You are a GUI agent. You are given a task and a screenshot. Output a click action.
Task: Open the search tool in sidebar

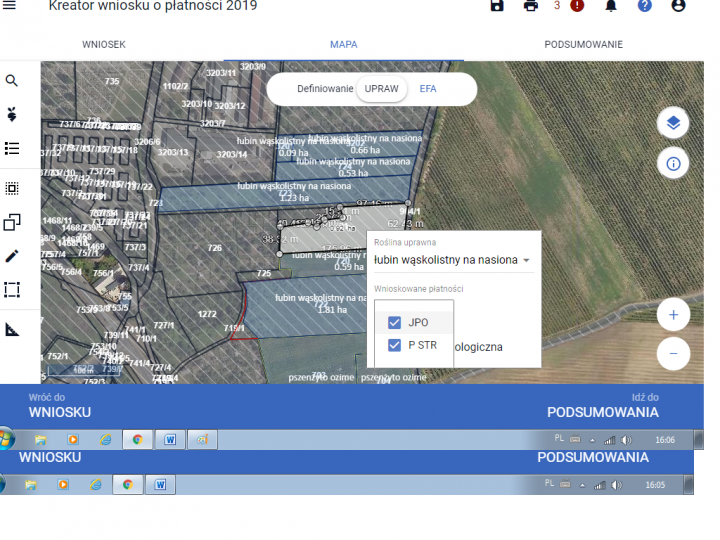[12, 81]
